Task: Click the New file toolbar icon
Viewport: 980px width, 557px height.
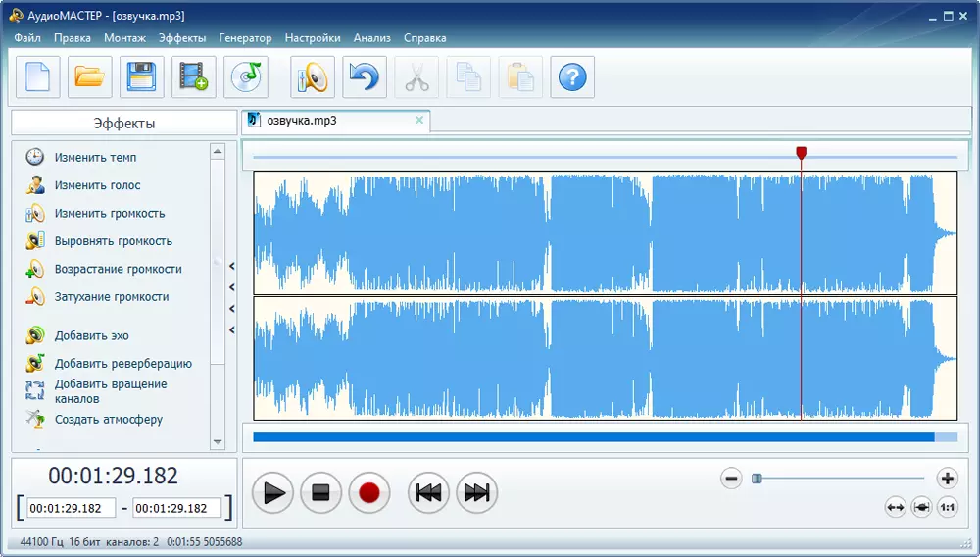Action: (x=38, y=76)
